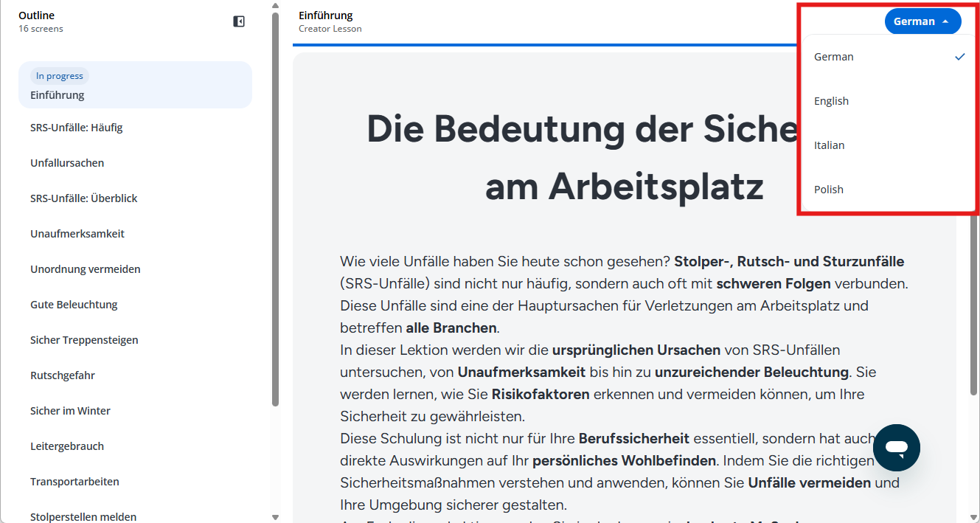This screenshot has width=980, height=523.
Task: Click the Creator Lesson subtitle
Action: click(x=330, y=29)
